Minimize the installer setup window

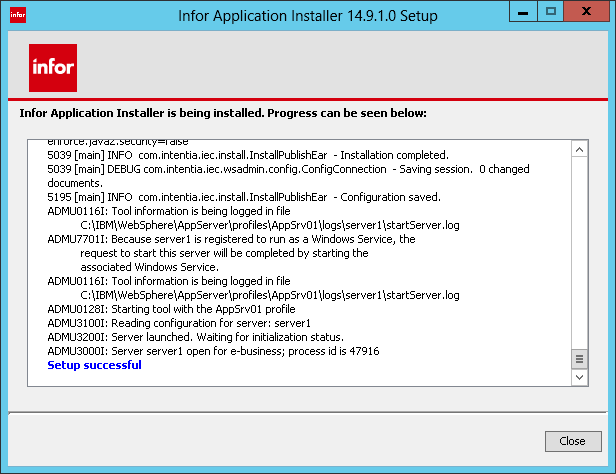point(523,12)
